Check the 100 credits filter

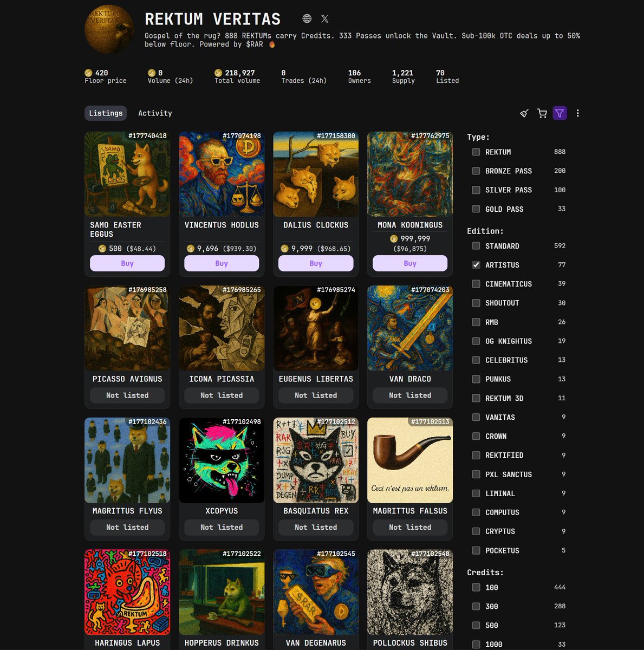(476, 587)
